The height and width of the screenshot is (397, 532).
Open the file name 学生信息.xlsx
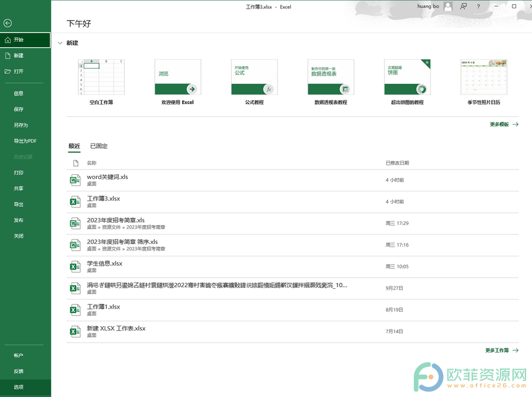(105, 263)
